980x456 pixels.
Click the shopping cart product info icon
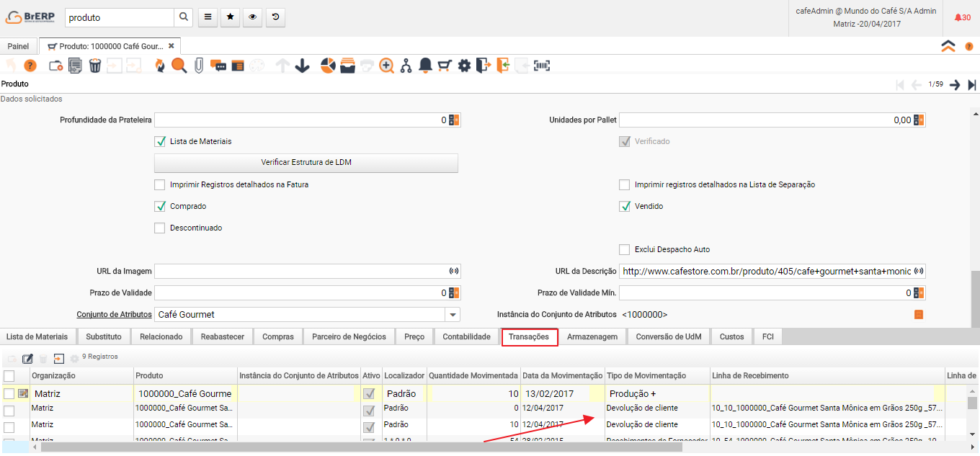click(445, 66)
